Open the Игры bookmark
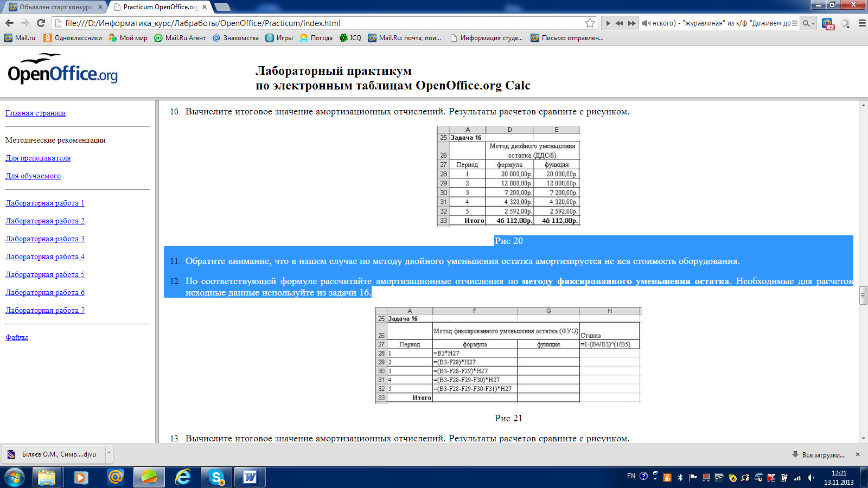This screenshot has width=868, height=488. pyautogui.click(x=279, y=38)
